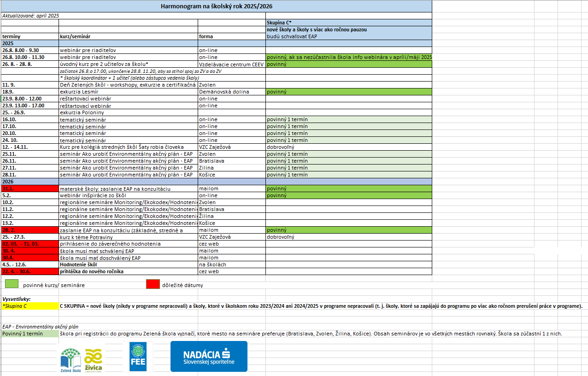The width and height of the screenshot is (588, 376).
Task: Select the 'škola musí mať schválený EAP' cell
Action: pos(128,251)
